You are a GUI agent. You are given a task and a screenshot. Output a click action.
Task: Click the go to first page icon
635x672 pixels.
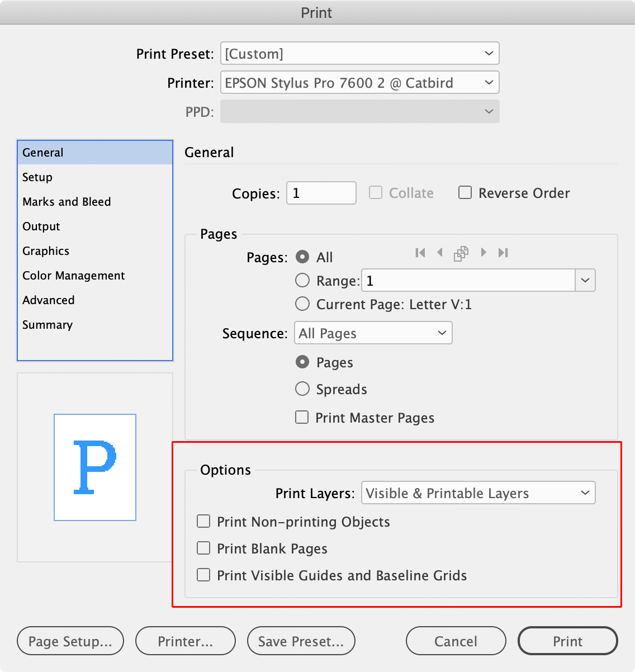(x=420, y=253)
